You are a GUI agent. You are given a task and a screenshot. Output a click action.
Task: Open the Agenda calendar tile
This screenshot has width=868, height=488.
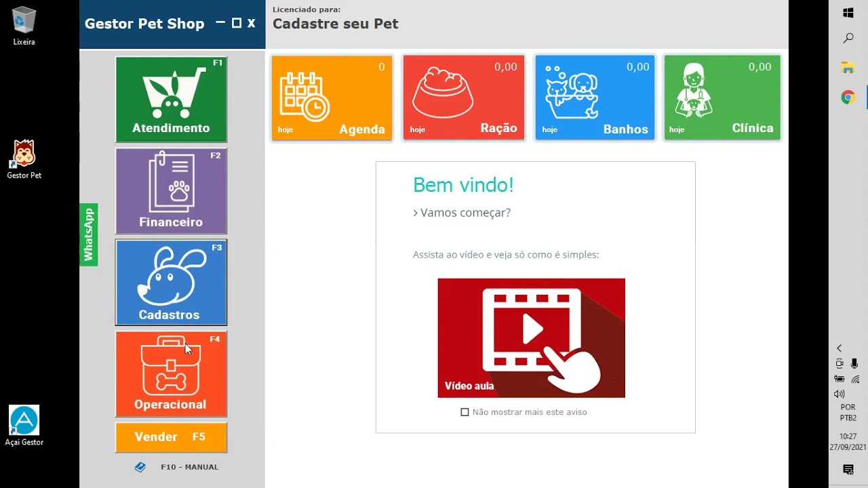[x=332, y=98]
